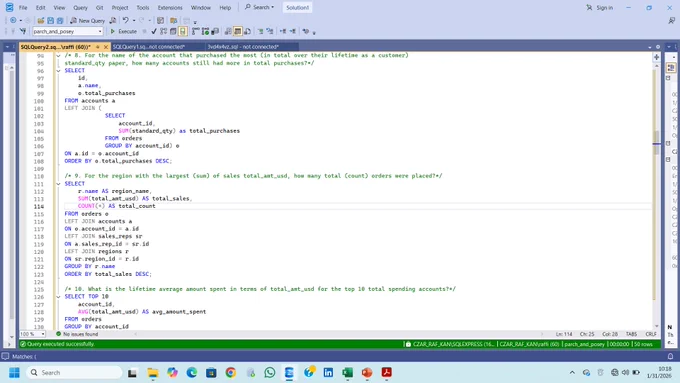Screen dimensions: 680x383
Task: Open LinkedIn from the taskbar
Action: pyautogui.click(x=328, y=373)
